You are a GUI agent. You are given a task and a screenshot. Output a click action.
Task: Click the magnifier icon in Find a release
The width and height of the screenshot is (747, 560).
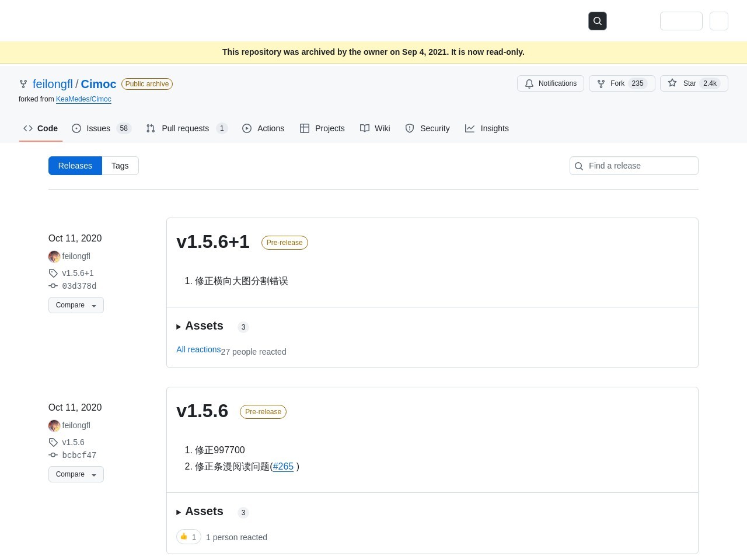click(x=579, y=166)
